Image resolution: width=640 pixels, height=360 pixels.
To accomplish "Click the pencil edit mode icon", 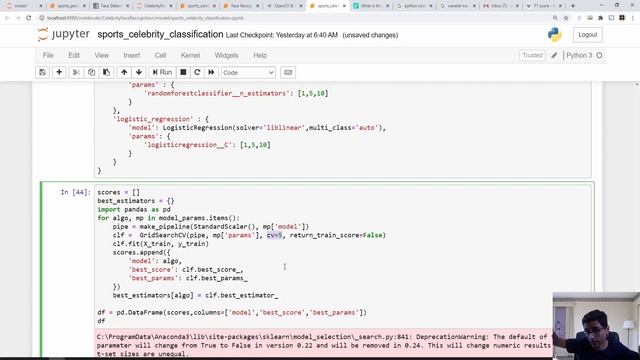I will (554, 55).
